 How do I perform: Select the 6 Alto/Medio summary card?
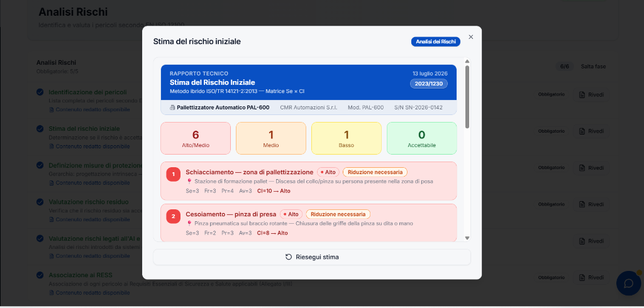click(x=196, y=138)
